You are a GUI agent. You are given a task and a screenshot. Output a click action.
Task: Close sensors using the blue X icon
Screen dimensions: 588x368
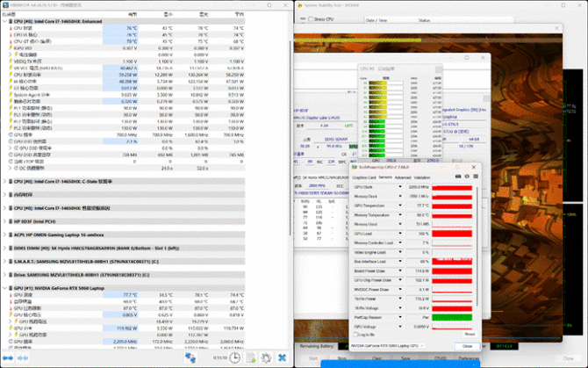tap(283, 357)
